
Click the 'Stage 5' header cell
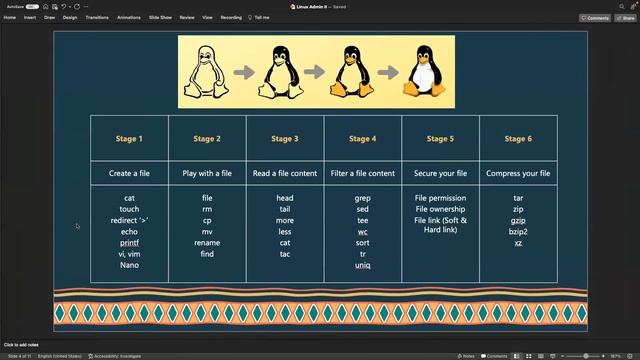coord(440,138)
